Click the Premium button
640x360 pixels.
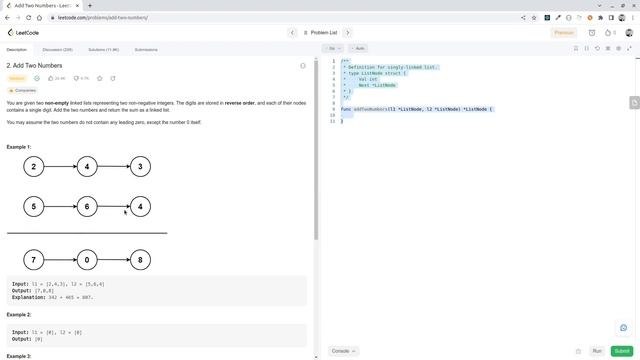(564, 33)
